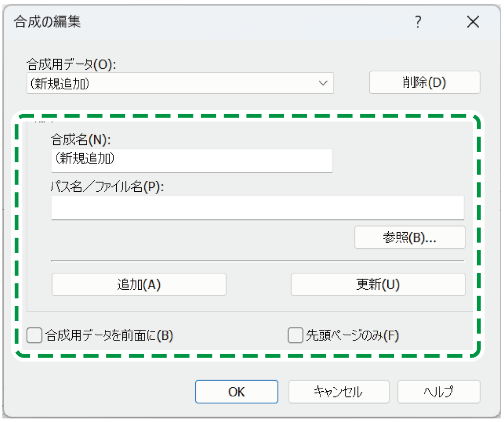Click OK to confirm the settings
Screen dimensions: 504x422
coord(236,392)
